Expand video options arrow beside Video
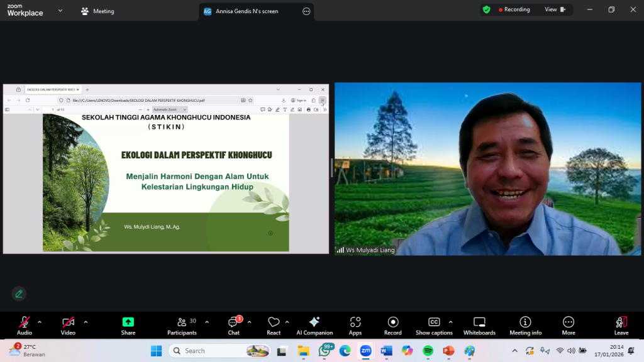 (x=86, y=322)
